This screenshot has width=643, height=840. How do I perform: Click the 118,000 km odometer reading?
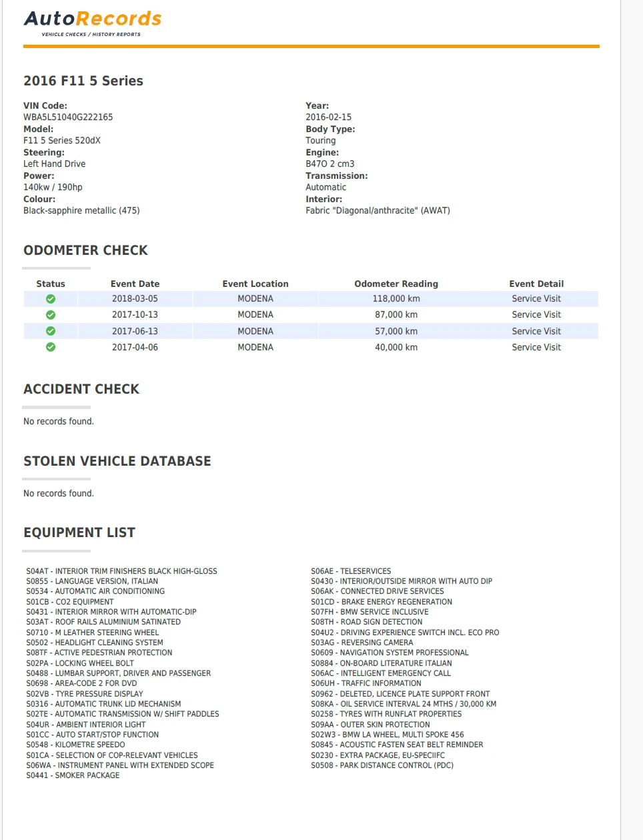(396, 299)
